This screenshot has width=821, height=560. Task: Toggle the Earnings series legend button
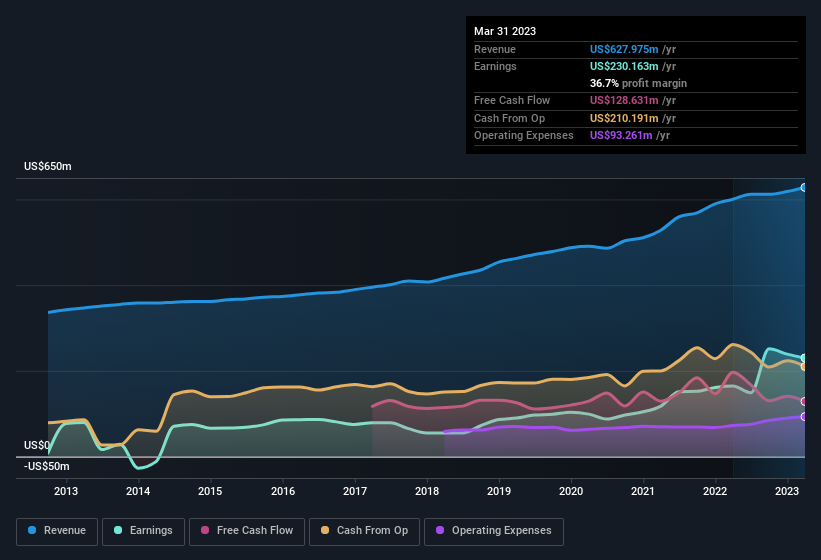point(143,531)
